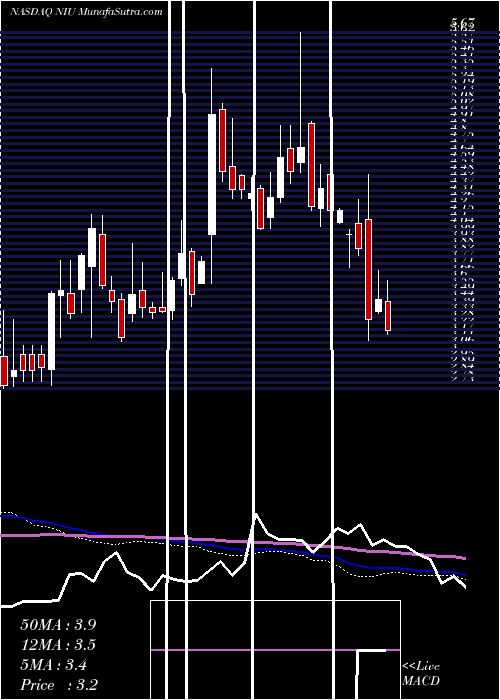Click the 12MA : 3.5 value
Image resolution: width=500 pixels, height=700 pixels.
point(58,645)
